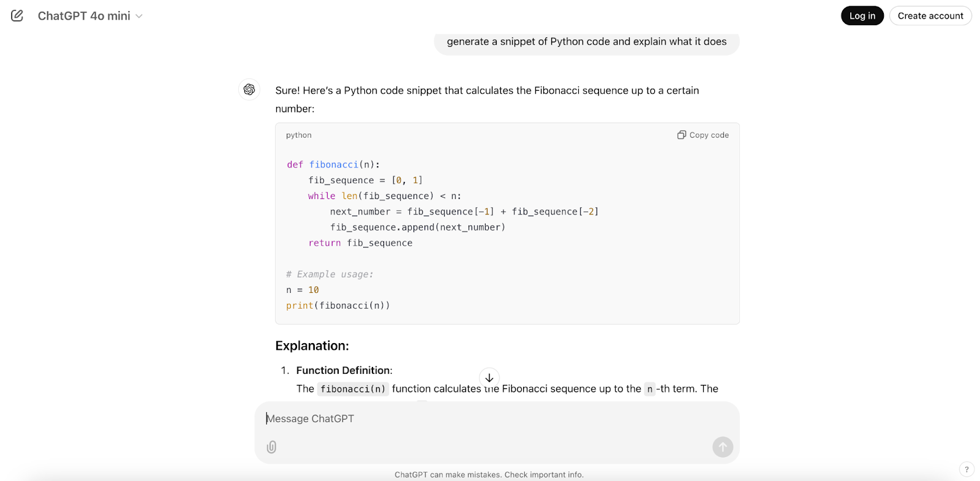Click the 'ChatGPT can make mistakes' disclaimer text

point(489,475)
